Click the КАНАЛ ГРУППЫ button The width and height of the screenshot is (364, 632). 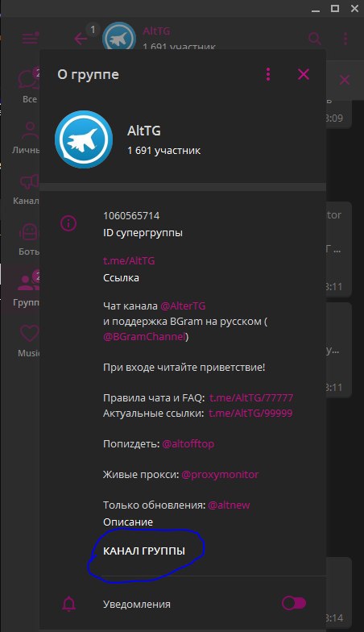pyautogui.click(x=144, y=551)
